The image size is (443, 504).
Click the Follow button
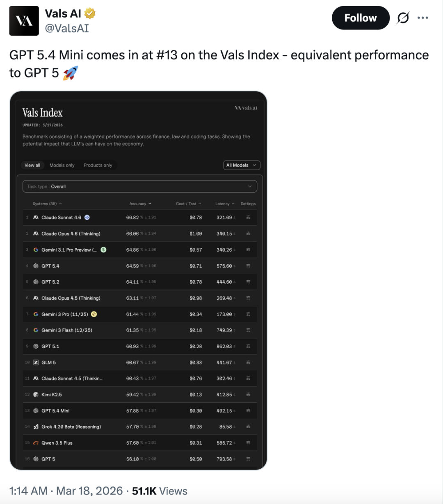coord(360,18)
